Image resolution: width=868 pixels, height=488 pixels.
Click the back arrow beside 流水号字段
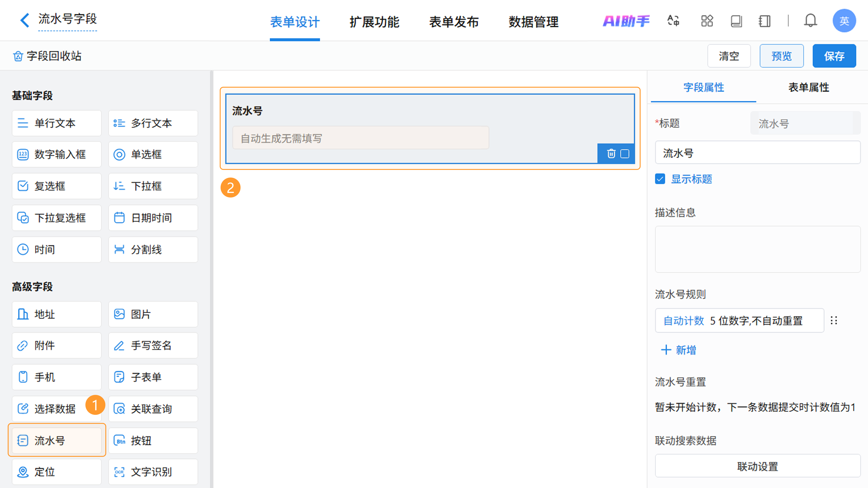pyautogui.click(x=24, y=20)
